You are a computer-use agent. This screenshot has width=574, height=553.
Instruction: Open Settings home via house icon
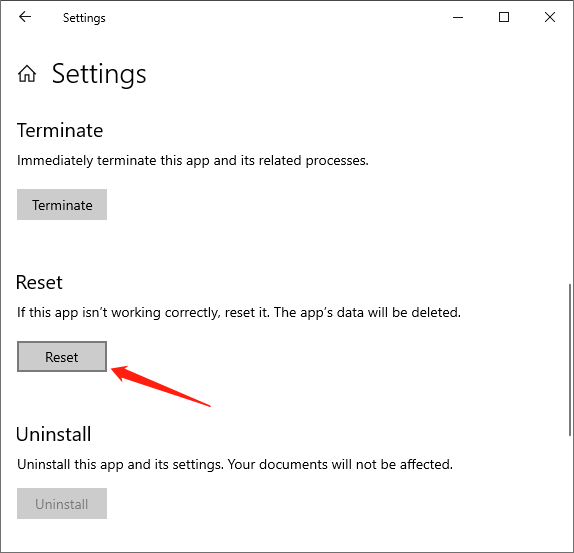[27, 74]
